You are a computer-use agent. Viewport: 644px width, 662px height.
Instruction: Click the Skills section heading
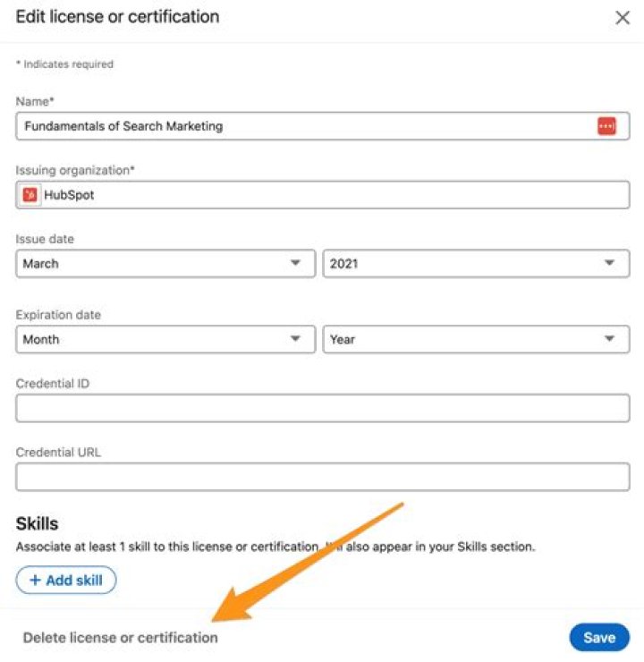tap(38, 524)
